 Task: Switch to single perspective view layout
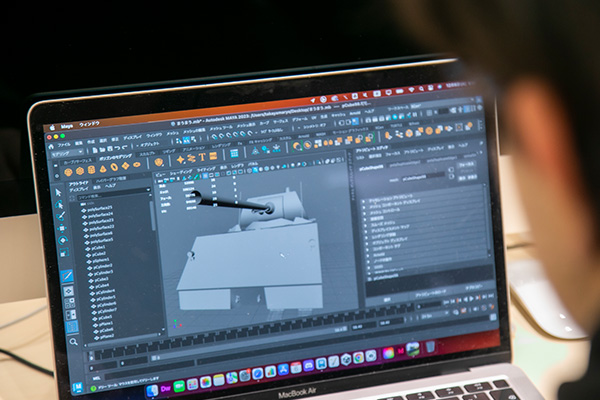[68, 291]
